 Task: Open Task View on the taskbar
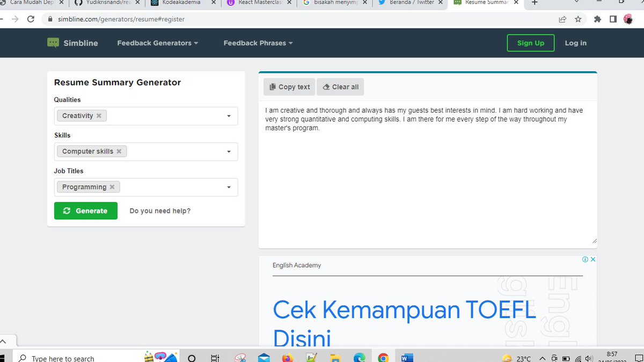(215, 358)
